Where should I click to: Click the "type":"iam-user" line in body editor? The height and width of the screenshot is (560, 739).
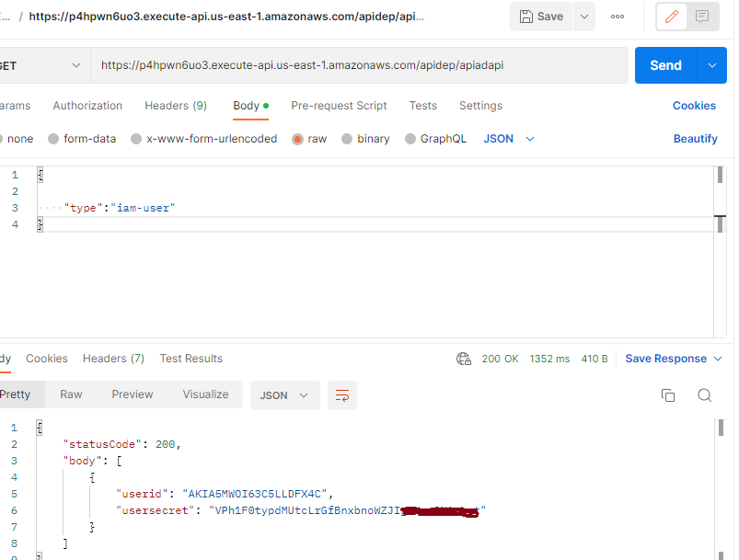pyautogui.click(x=120, y=208)
